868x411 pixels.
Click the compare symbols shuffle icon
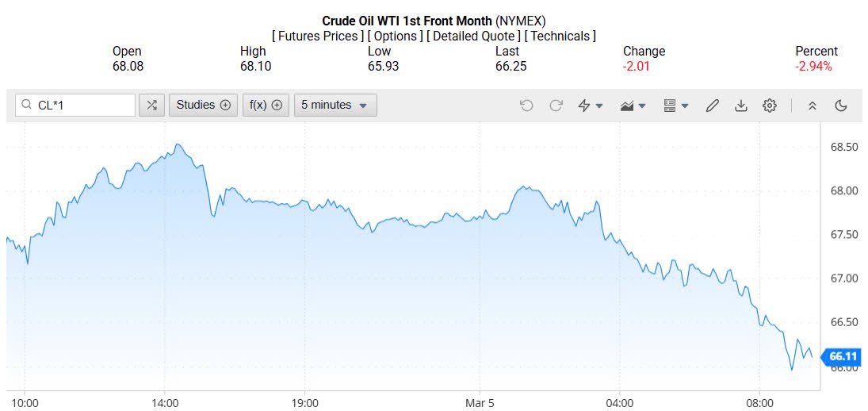[152, 105]
